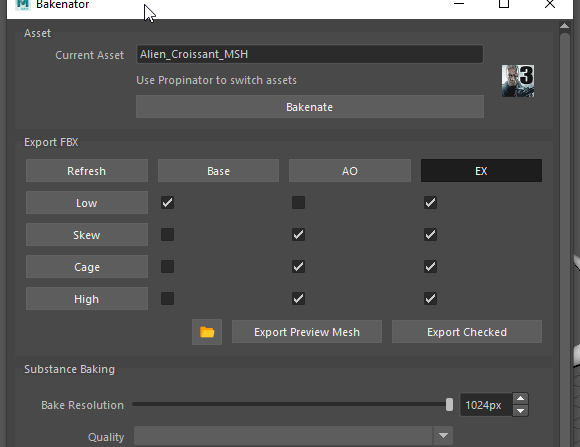Click the Current Asset text field
The image size is (580, 447).
click(x=310, y=54)
